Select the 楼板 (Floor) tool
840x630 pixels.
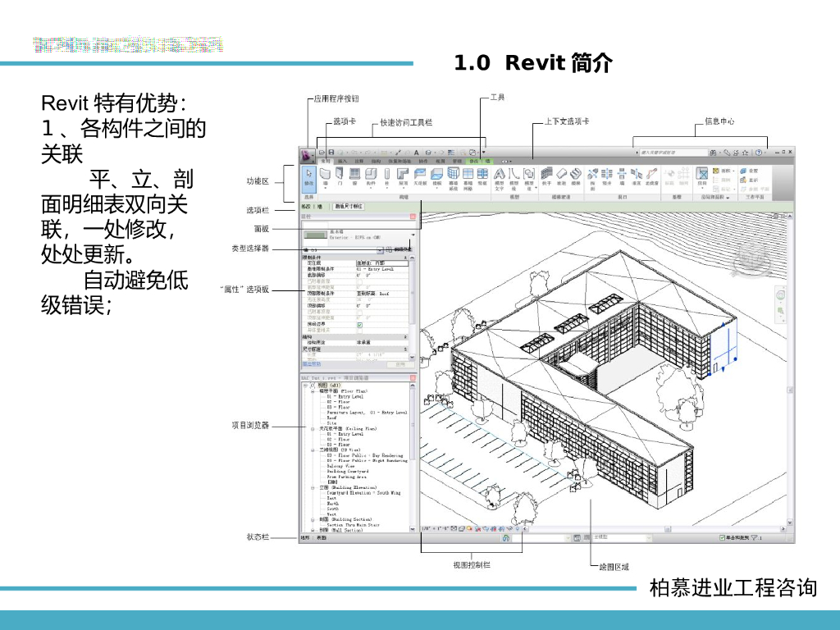point(437,177)
